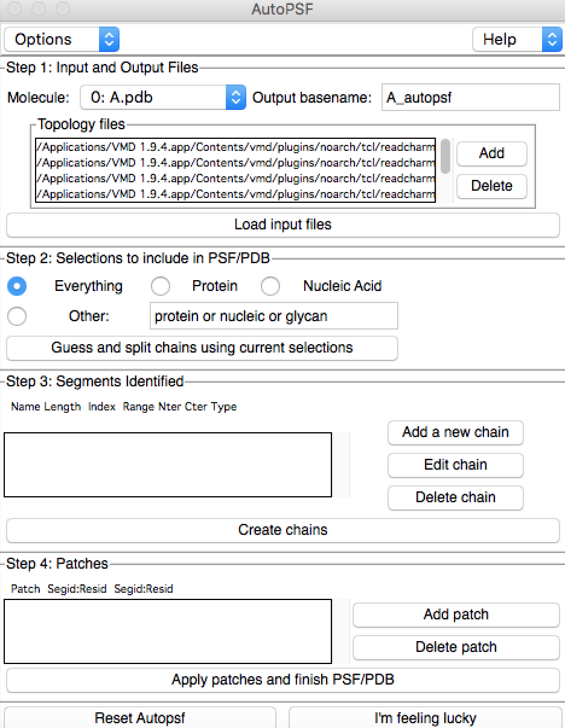The image size is (565, 728).
Task: Click the Create chains button
Action: click(x=282, y=530)
